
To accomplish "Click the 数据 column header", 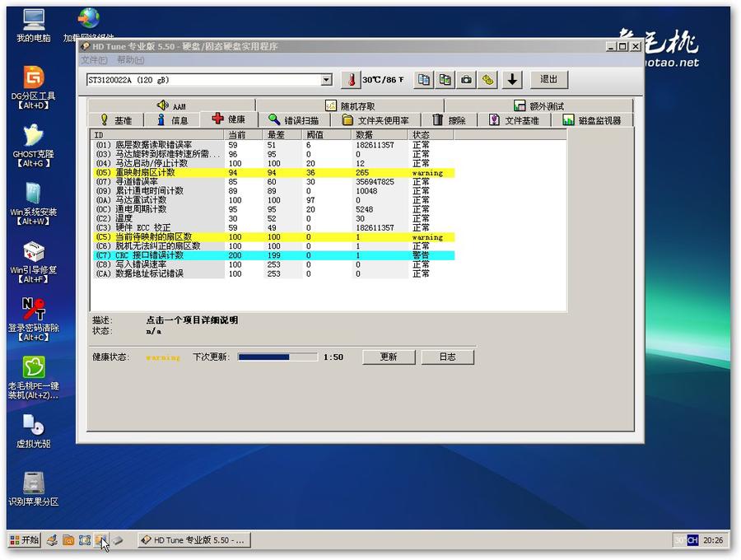I will 380,135.
